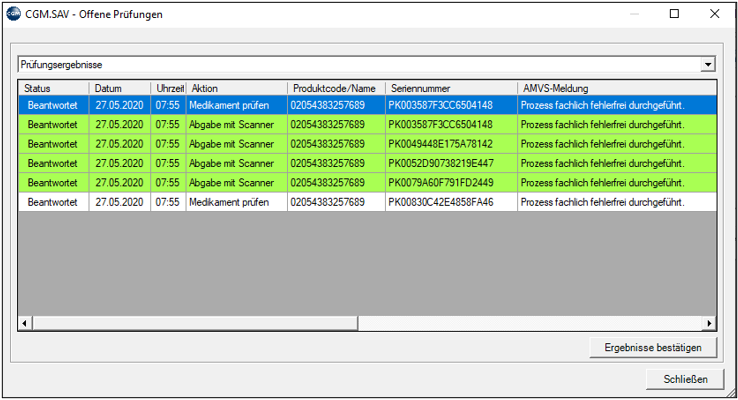Image resolution: width=738 pixels, height=400 pixels.
Task: Sort by the Datum column header
Action: click(120, 88)
